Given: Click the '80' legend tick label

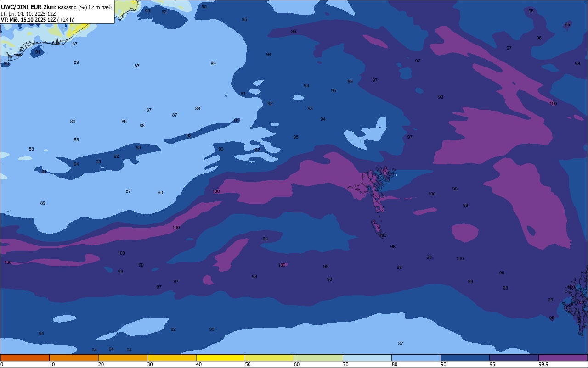Looking at the screenshot, I should pos(395,364).
